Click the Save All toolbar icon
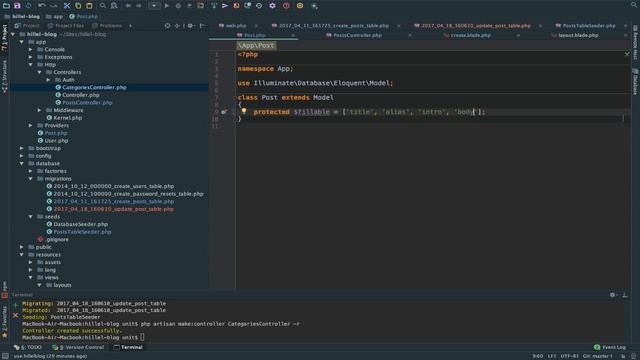 pyautogui.click(x=17, y=6)
